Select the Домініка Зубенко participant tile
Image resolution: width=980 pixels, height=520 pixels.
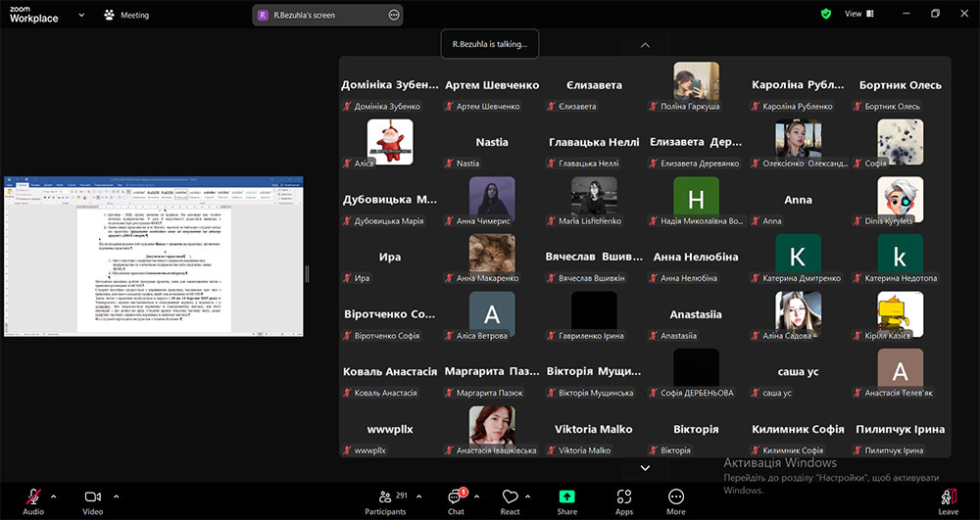click(390, 86)
